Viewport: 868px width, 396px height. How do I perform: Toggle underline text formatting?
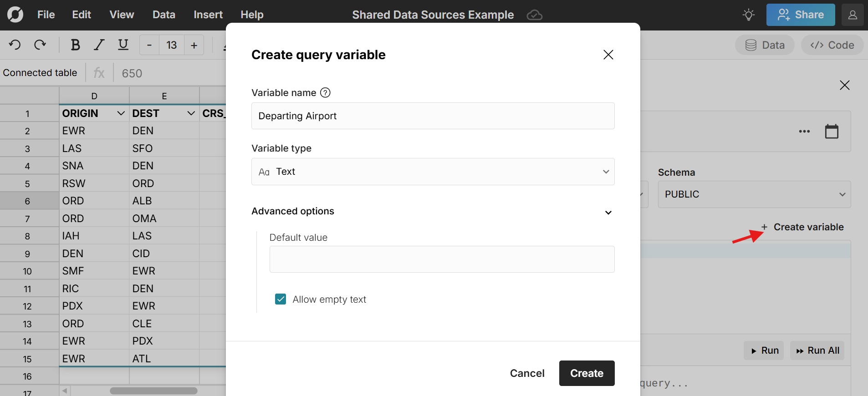pyautogui.click(x=123, y=45)
